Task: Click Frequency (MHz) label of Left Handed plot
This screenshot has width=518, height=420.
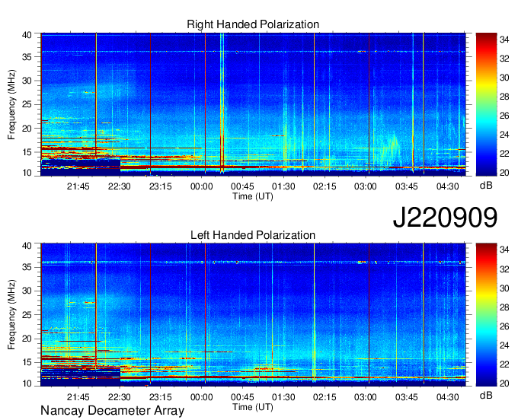Action: pyautogui.click(x=11, y=315)
